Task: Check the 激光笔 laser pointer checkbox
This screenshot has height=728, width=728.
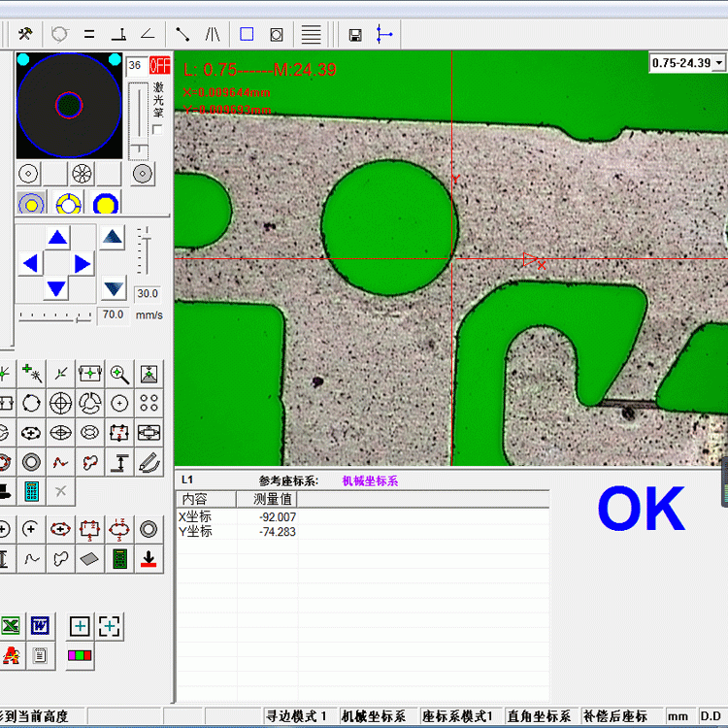Action: click(157, 130)
